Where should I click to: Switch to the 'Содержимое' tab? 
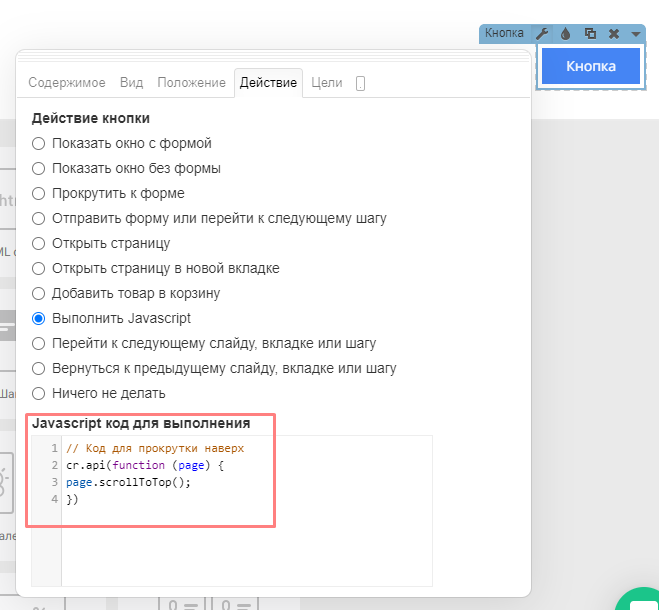pos(69,83)
